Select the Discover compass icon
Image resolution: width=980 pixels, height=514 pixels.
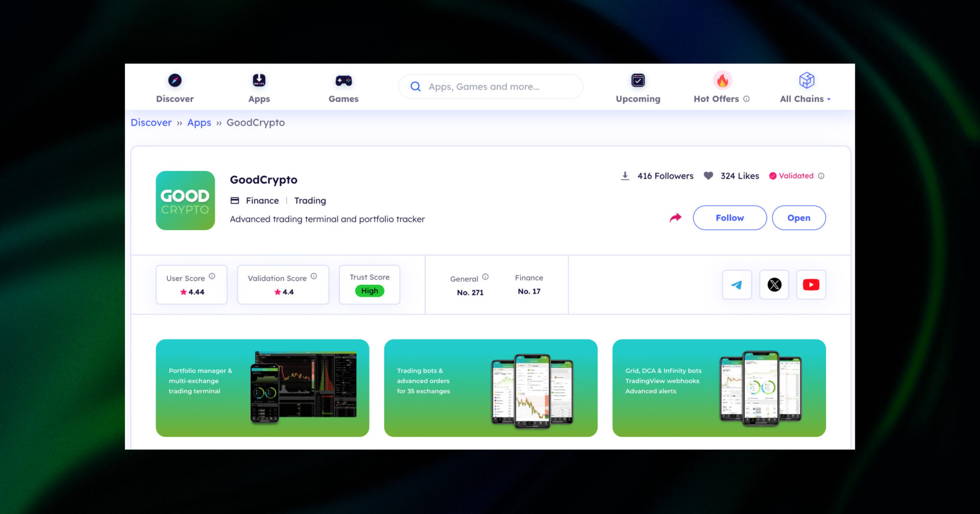[175, 80]
